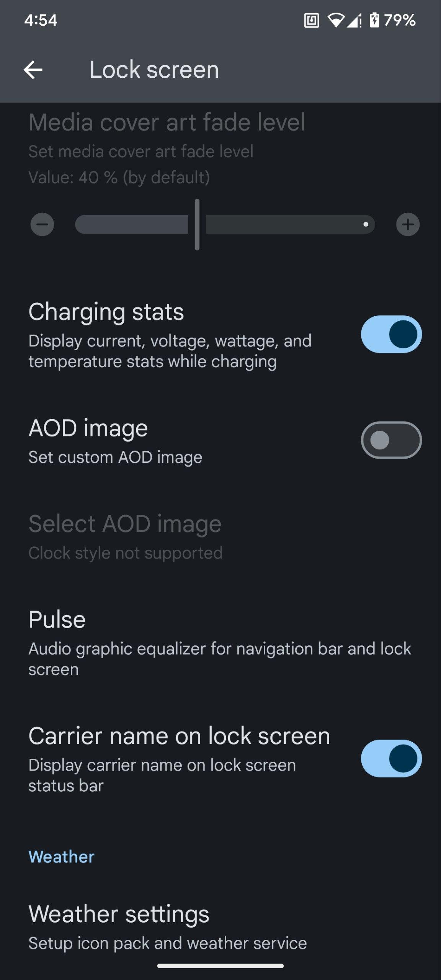Tap the back arrow icon
This screenshot has height=980, width=441.
[x=33, y=70]
